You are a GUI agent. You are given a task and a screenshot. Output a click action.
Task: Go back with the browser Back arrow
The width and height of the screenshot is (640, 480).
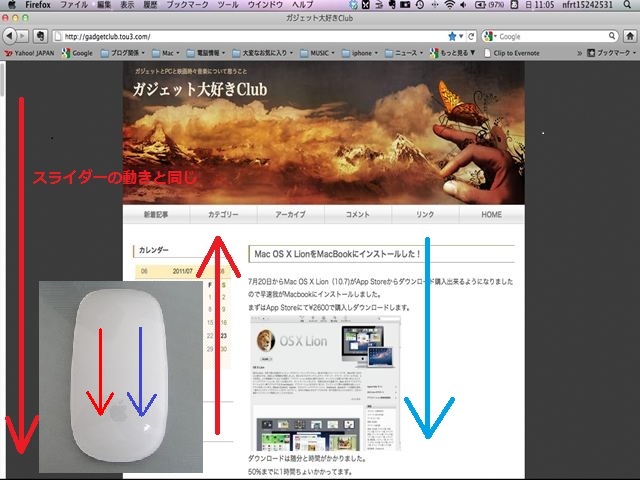(x=10, y=36)
